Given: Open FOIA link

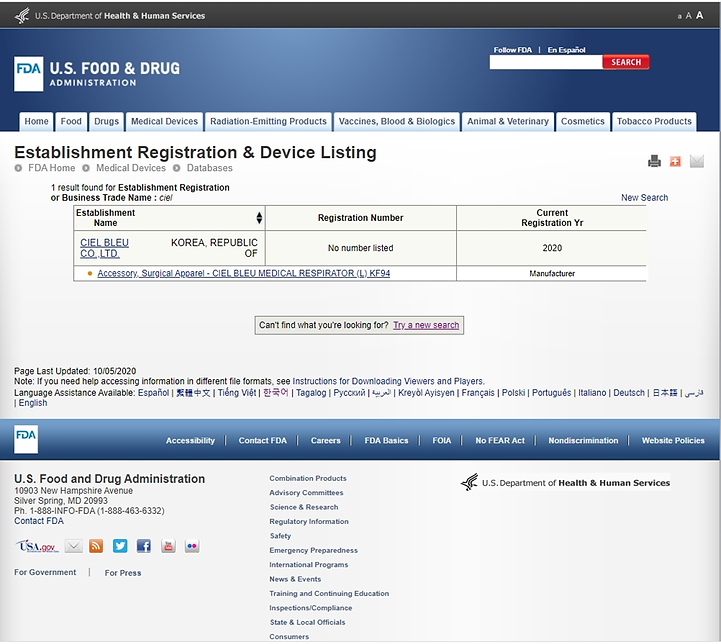Looking at the screenshot, I should click(x=441, y=440).
